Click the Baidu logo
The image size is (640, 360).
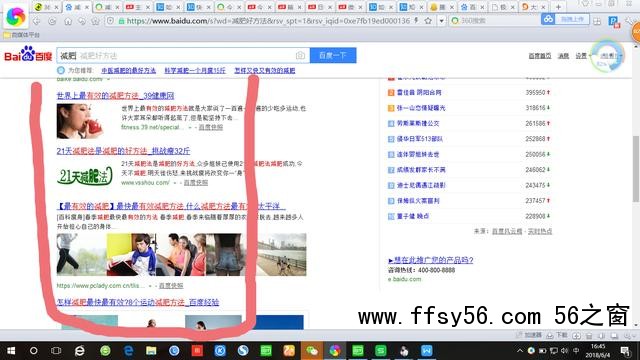[28, 54]
